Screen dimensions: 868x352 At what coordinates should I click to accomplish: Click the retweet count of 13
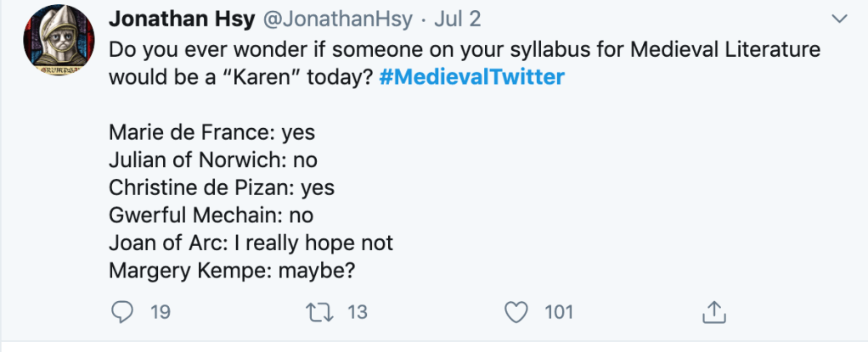358,312
